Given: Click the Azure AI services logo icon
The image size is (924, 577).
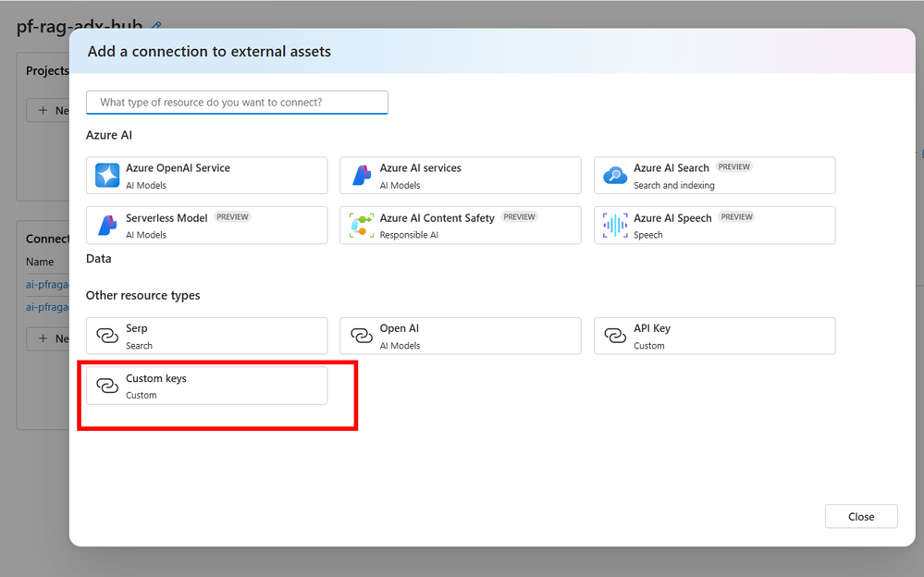Looking at the screenshot, I should (x=362, y=175).
